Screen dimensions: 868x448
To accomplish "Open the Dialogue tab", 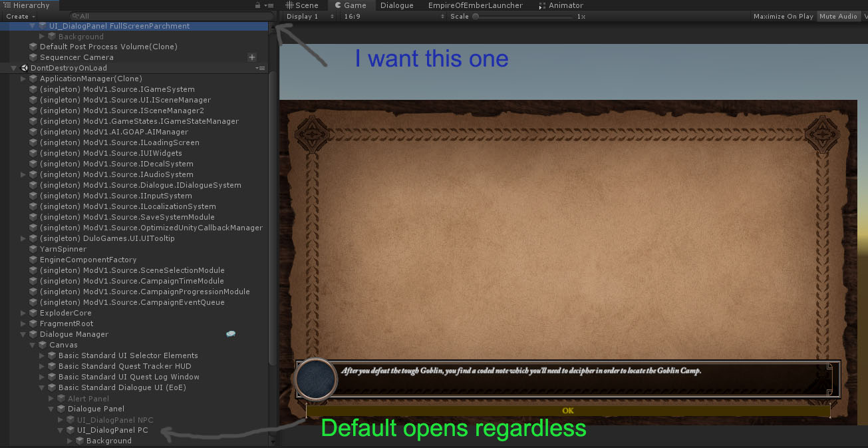I will pos(397,5).
